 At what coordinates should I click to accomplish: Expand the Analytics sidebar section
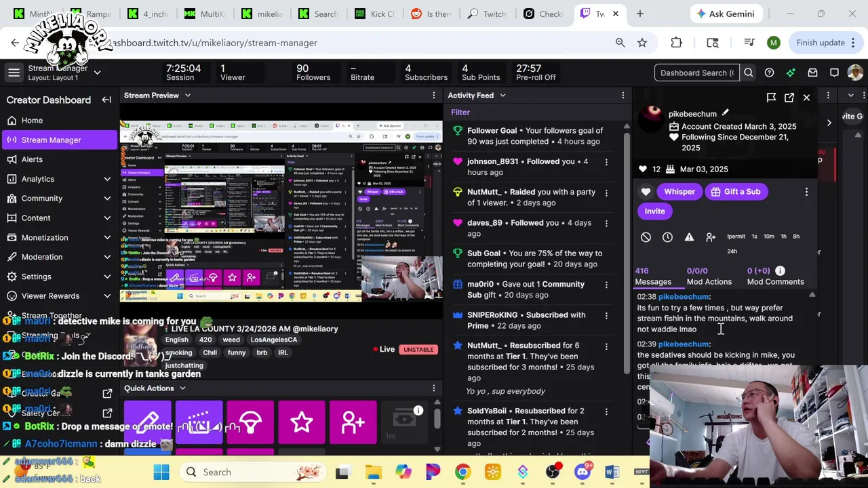tap(107, 179)
